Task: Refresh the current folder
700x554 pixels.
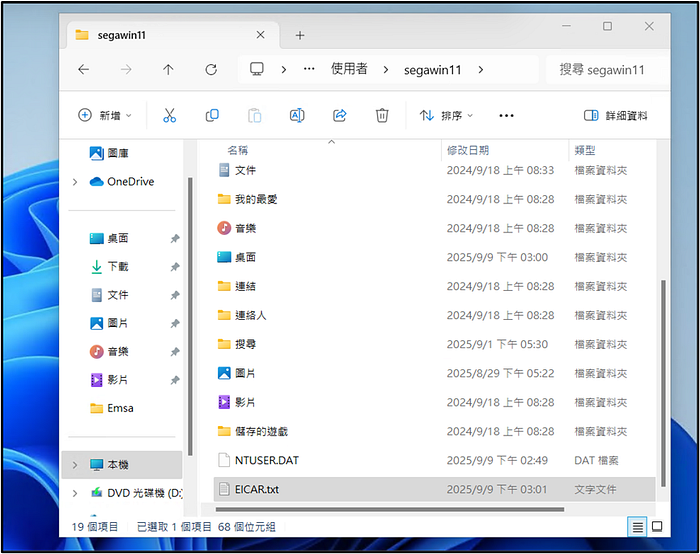Action: tap(211, 69)
